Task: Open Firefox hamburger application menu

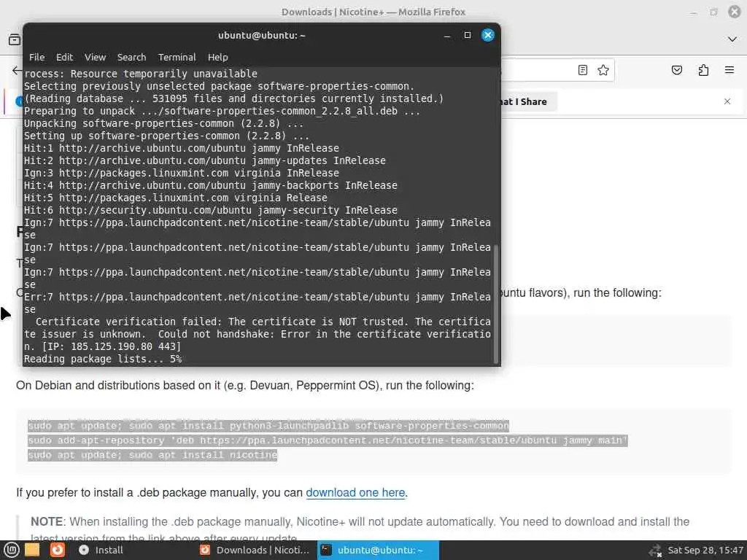Action: (729, 70)
